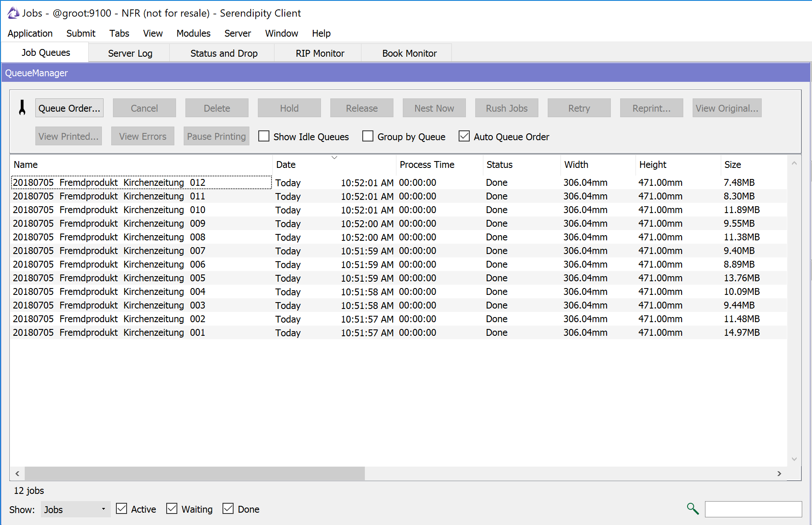This screenshot has height=525, width=812.
Task: Sort by the Size column header
Action: [754, 164]
